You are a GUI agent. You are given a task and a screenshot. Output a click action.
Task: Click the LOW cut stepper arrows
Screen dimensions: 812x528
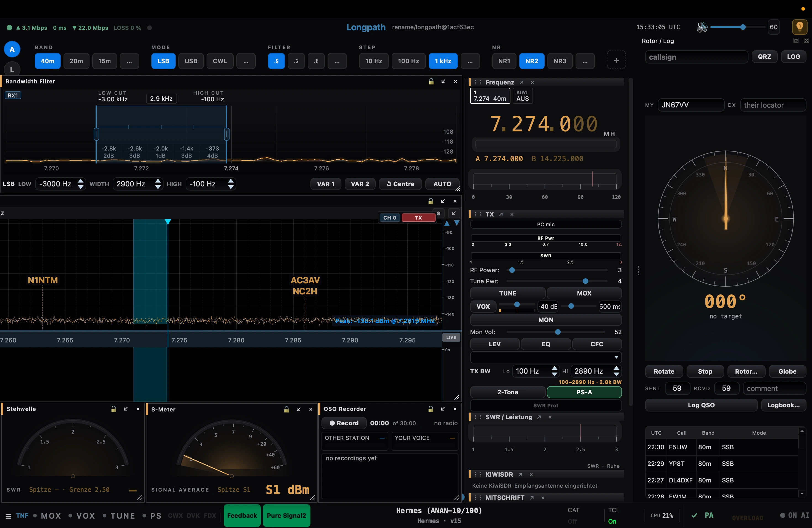click(81, 184)
